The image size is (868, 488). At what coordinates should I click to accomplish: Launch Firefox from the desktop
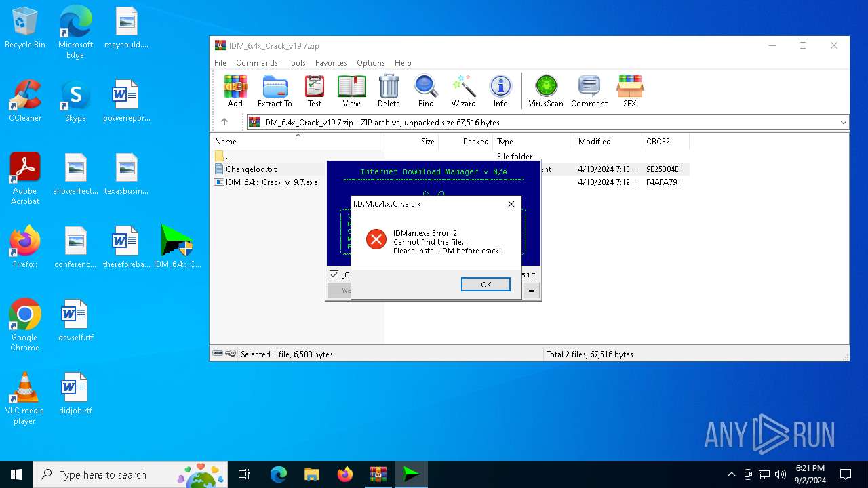coord(25,247)
